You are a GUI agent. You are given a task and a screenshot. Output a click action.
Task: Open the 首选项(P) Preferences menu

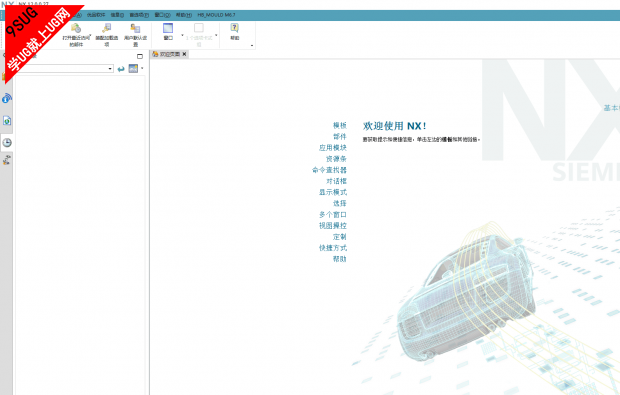click(x=139, y=15)
